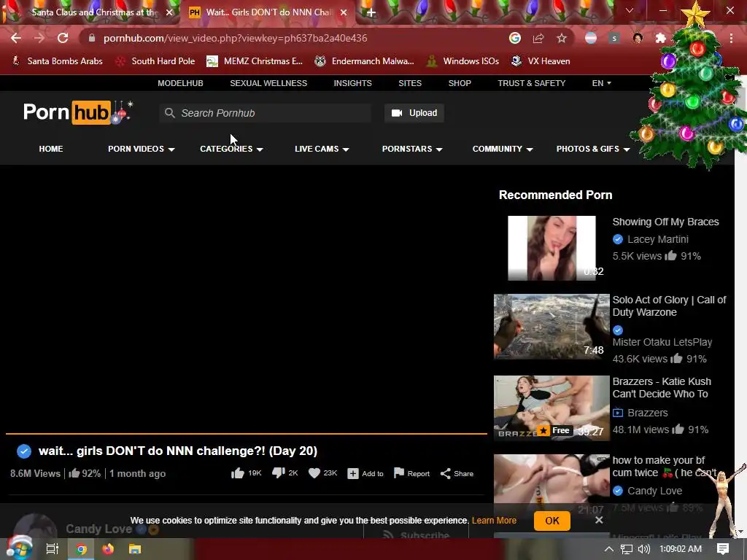
Task: Click the Chrome taskbar icon
Action: (81, 549)
